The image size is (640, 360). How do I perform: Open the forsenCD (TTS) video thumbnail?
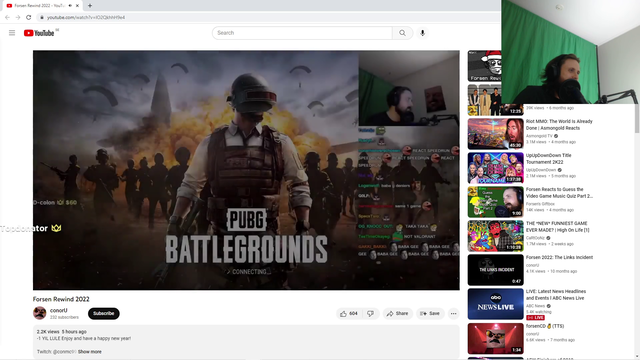[x=496, y=338]
